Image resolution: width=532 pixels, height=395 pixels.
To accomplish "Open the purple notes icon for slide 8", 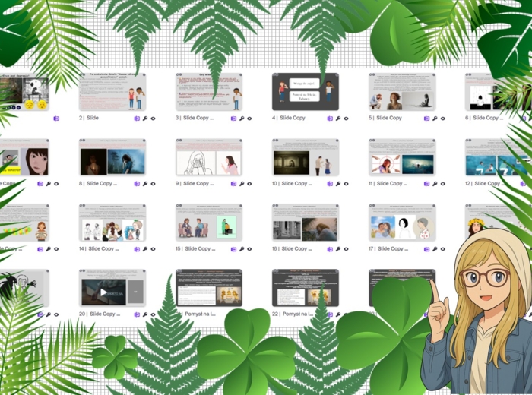I will pyautogui.click(x=137, y=184).
